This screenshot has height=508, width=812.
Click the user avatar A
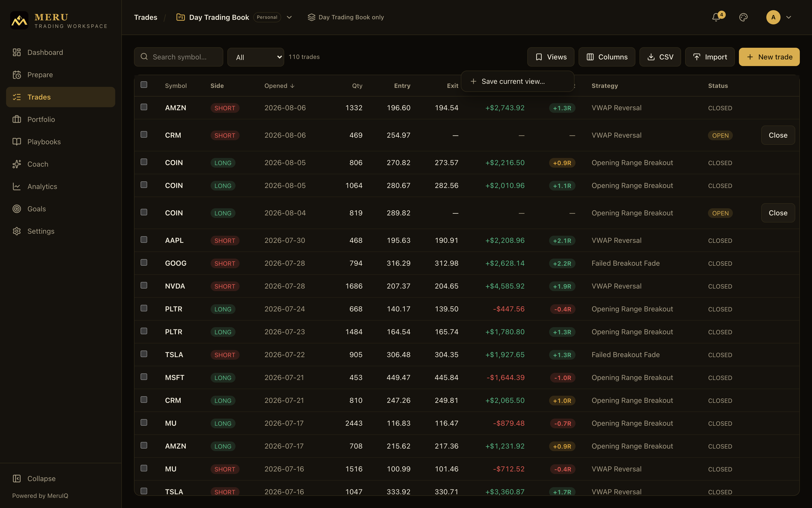pos(773,17)
